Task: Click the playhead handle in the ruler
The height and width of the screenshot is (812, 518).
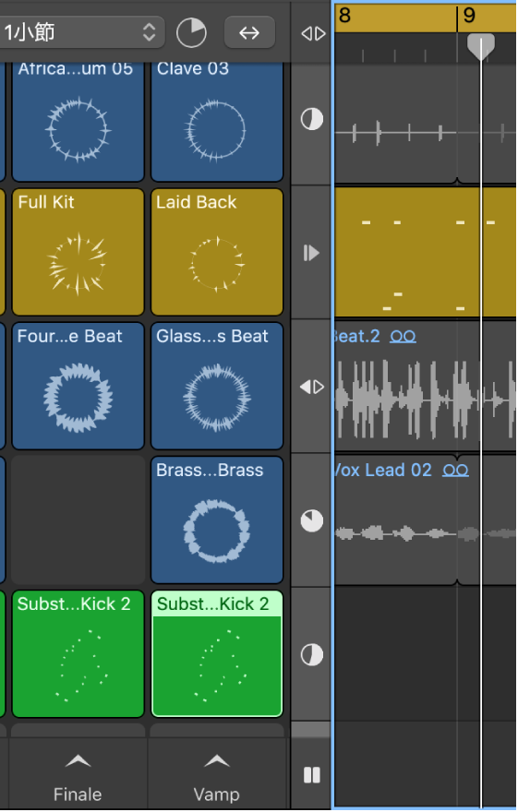Action: (x=481, y=47)
